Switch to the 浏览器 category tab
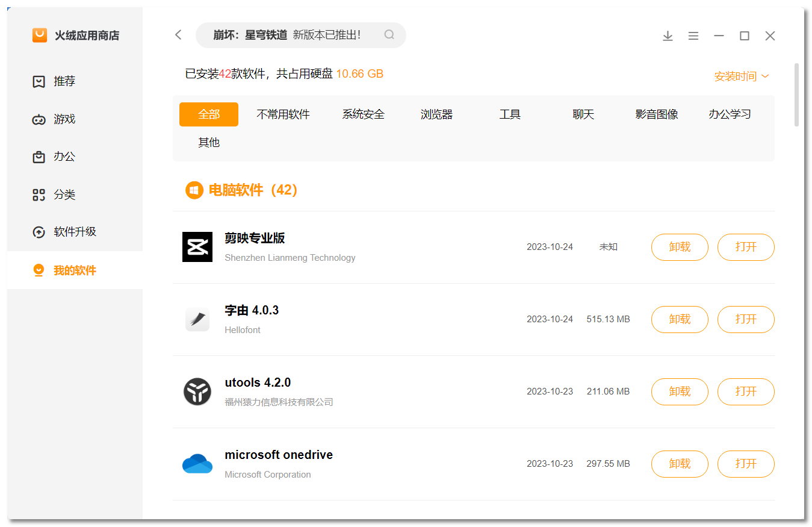The width and height of the screenshot is (812, 527). pyautogui.click(x=436, y=114)
